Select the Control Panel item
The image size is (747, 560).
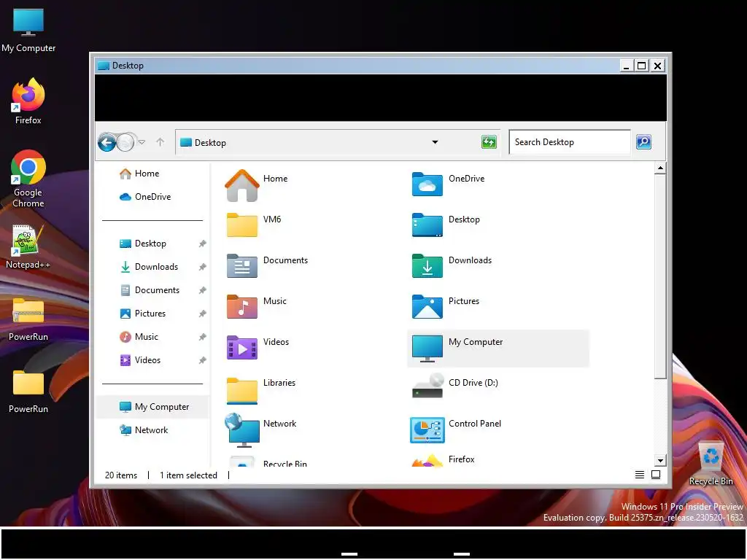[427, 430]
